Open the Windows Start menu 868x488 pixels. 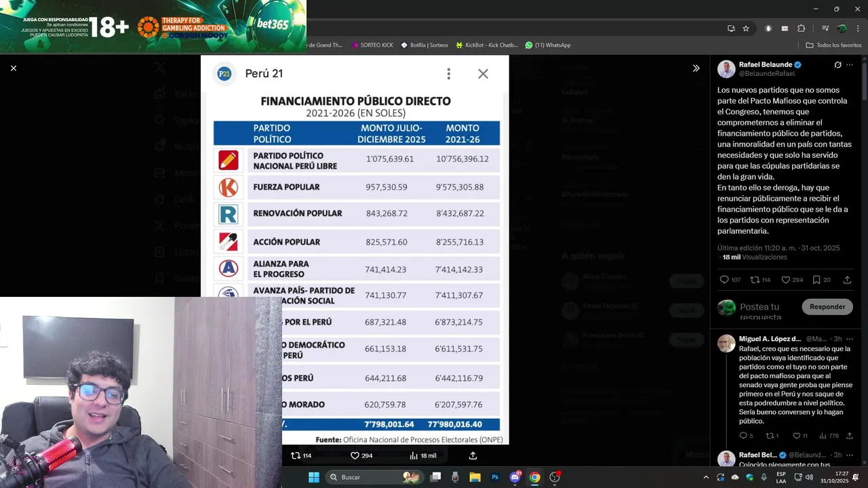point(314,477)
